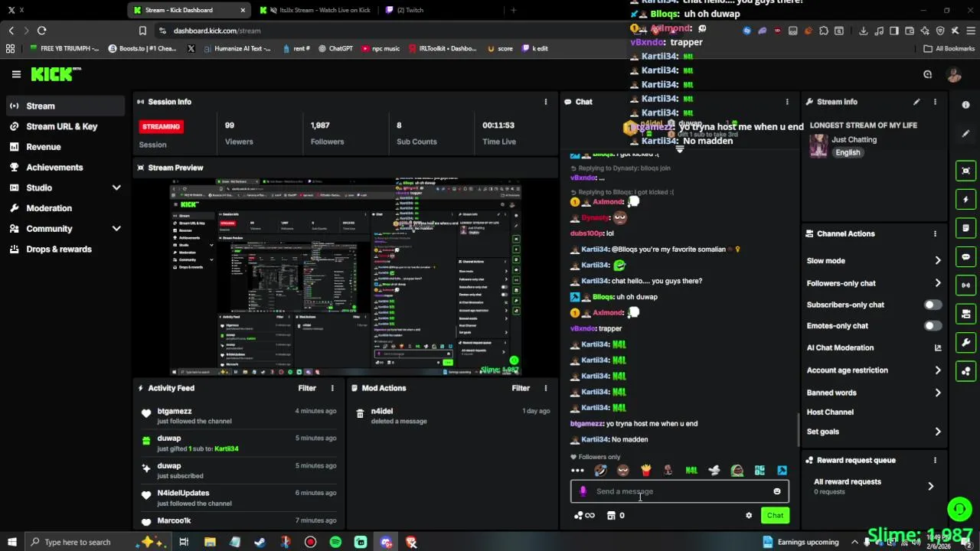Viewport: 980px width, 551px height.
Task: Toggle the rewards dots widget icon in right rail
Action: click(x=965, y=371)
